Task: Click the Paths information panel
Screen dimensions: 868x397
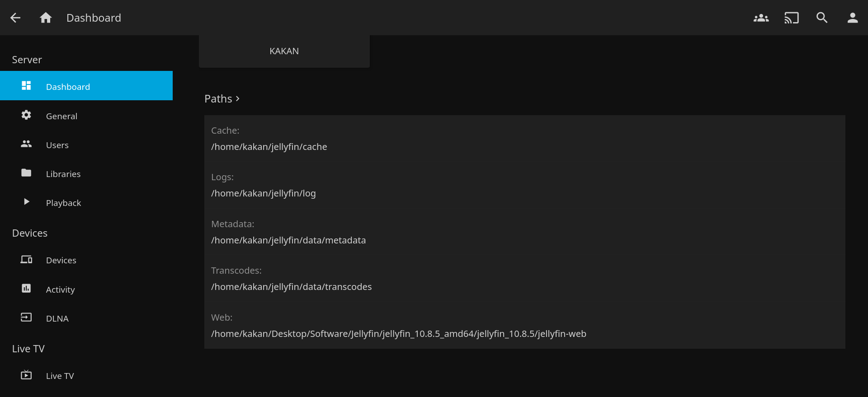Action: 524,232
